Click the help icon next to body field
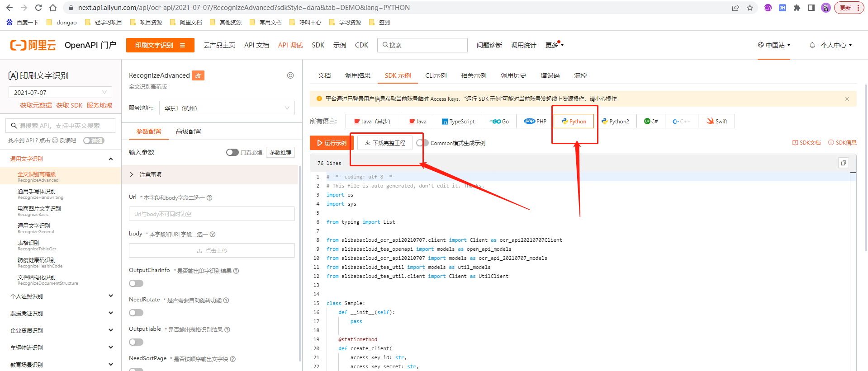This screenshot has width=868, height=371. [213, 234]
